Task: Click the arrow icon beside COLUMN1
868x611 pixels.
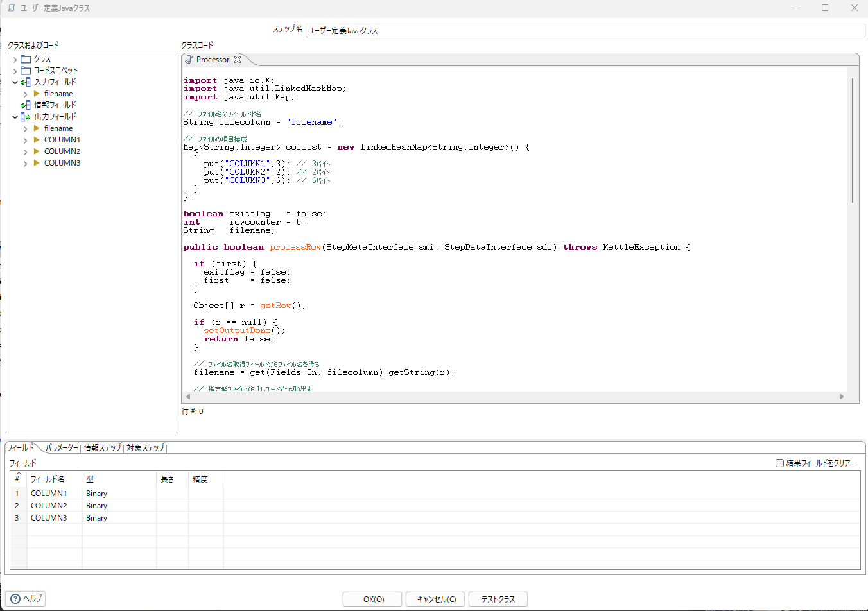Action: [x=37, y=140]
